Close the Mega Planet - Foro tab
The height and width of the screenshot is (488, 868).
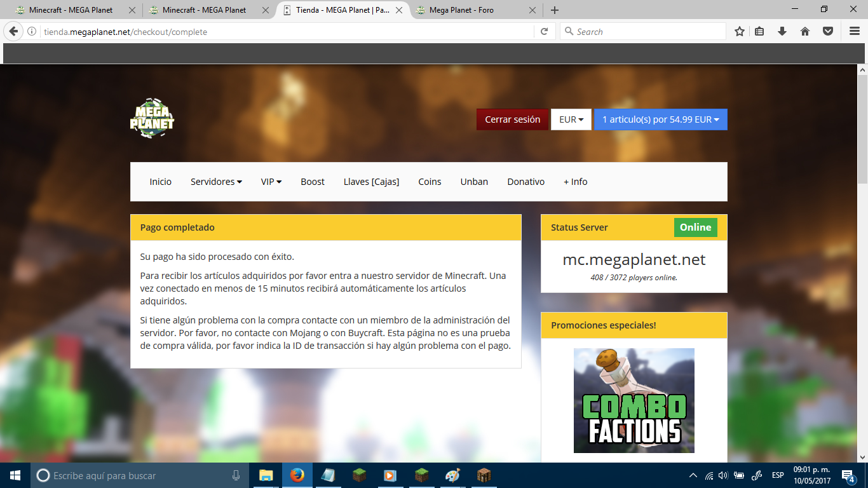pos(533,10)
